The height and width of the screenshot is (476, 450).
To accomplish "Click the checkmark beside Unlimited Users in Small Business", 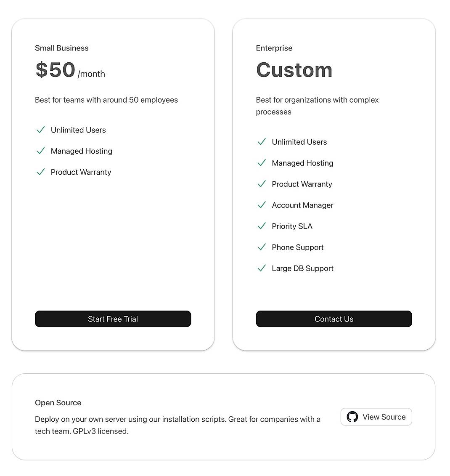I will 40,130.
